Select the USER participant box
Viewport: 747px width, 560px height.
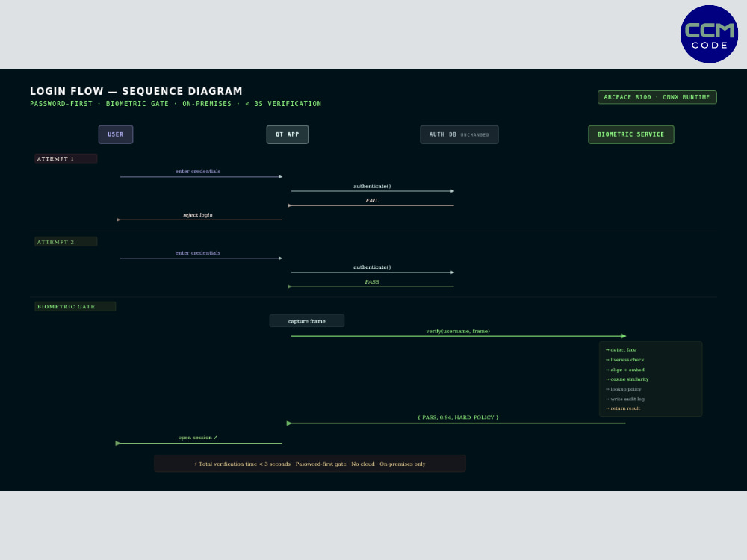point(116,134)
